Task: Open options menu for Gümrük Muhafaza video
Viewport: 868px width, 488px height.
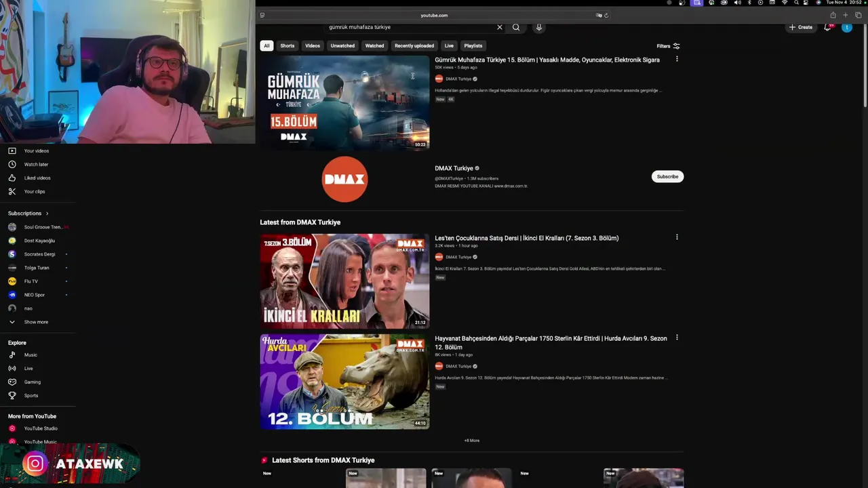Action: pyautogui.click(x=677, y=59)
